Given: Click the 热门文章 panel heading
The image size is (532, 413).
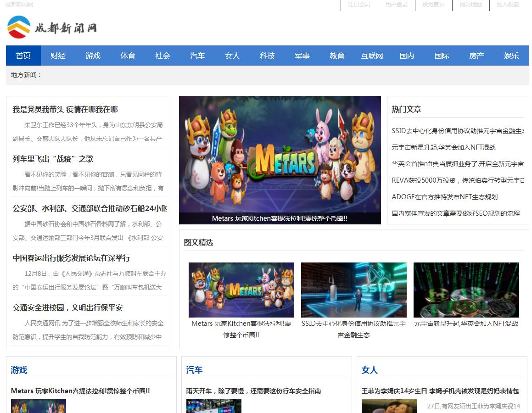Looking at the screenshot, I should [x=407, y=110].
